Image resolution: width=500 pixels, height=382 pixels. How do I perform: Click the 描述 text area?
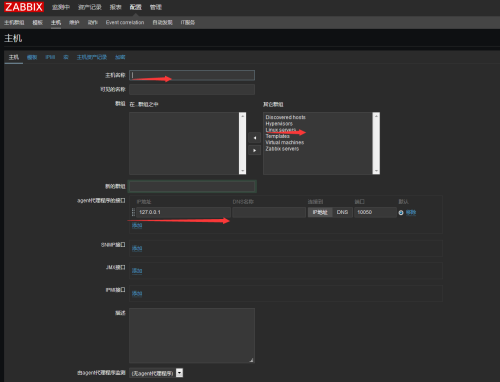tap(192, 335)
